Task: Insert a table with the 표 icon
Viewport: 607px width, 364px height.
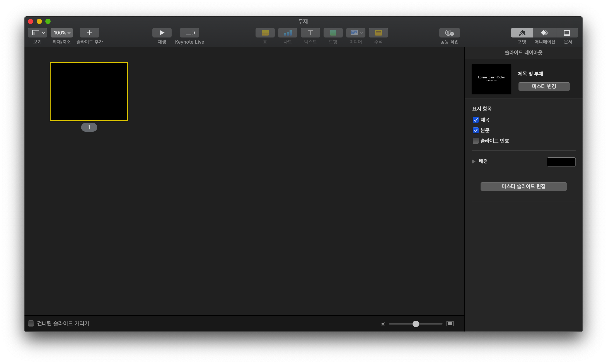Action: [265, 33]
